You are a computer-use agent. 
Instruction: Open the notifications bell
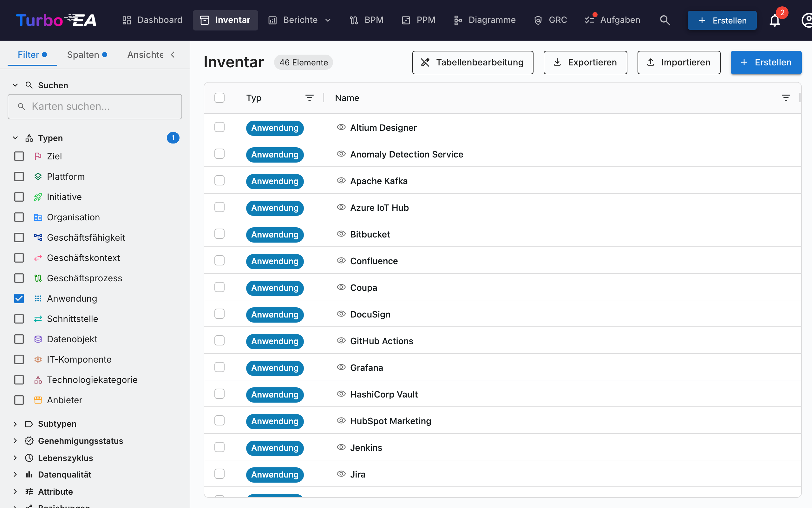point(775,21)
